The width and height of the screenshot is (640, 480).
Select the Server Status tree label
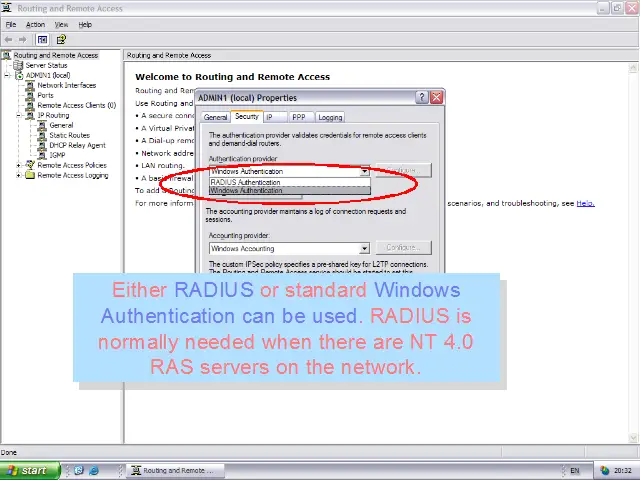tap(47, 65)
